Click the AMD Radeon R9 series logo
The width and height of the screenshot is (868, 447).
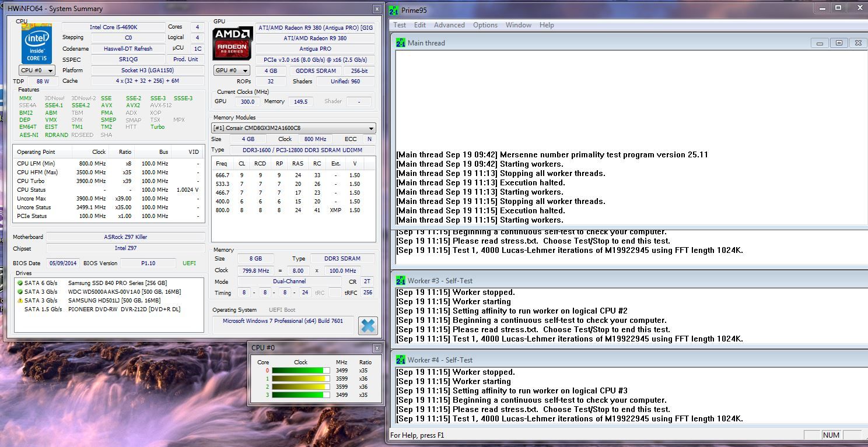pos(232,43)
